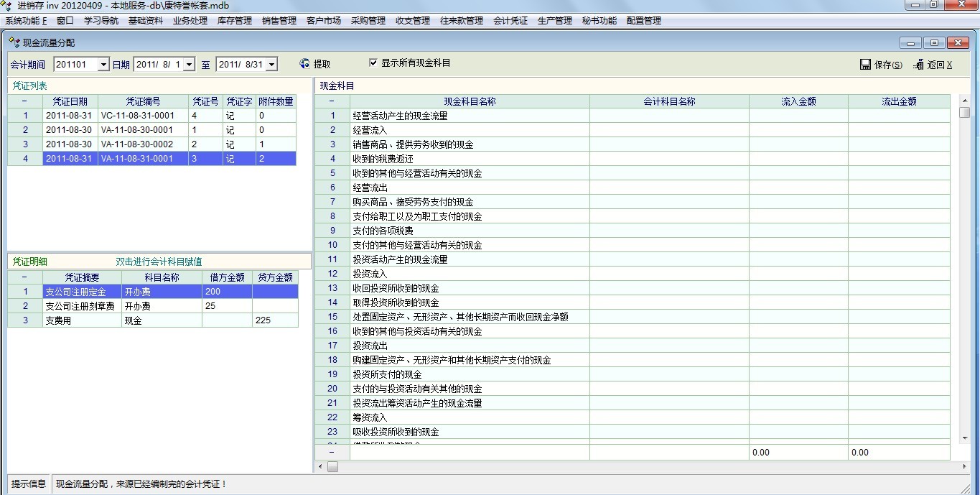
Task: Open the 销售管理 menu
Action: coord(279,21)
